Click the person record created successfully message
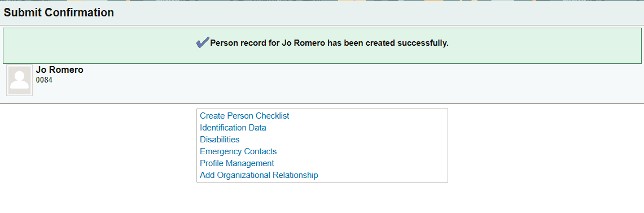Screen dimensions: 644x213 pyautogui.click(x=330, y=43)
